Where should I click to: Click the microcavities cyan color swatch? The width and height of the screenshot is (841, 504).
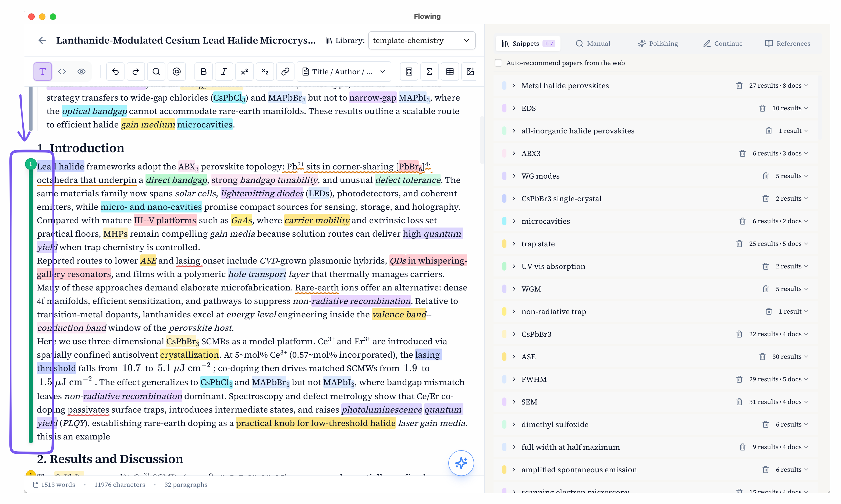pyautogui.click(x=504, y=221)
